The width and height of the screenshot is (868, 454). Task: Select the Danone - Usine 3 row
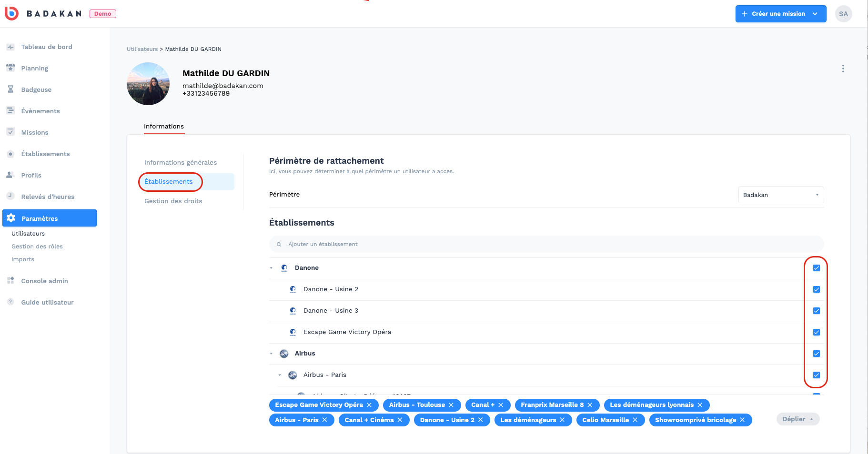point(546,311)
